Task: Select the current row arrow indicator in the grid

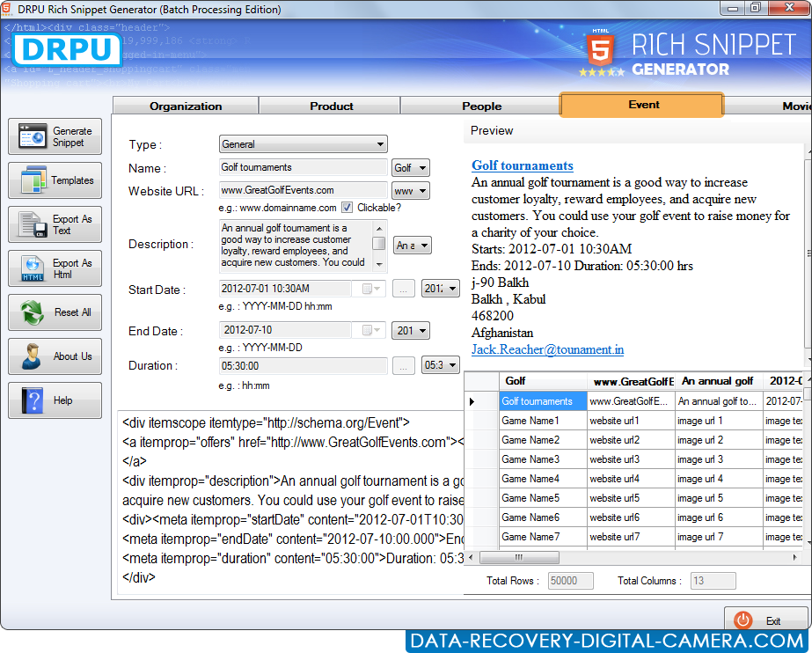Action: pyautogui.click(x=472, y=401)
